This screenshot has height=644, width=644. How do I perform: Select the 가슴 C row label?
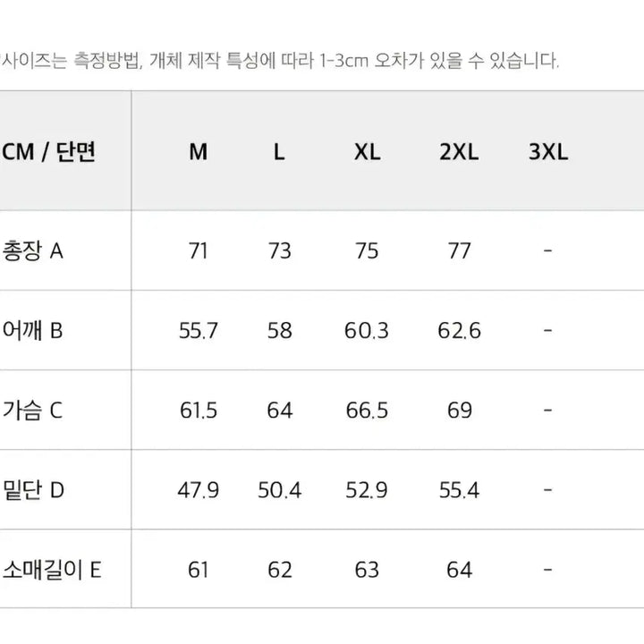coord(33,411)
